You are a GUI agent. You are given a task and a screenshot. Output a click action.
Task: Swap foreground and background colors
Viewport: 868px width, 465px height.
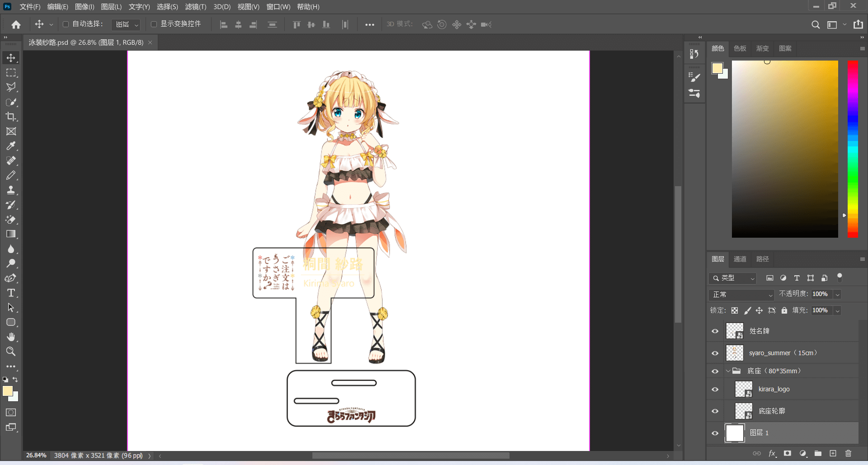15,380
